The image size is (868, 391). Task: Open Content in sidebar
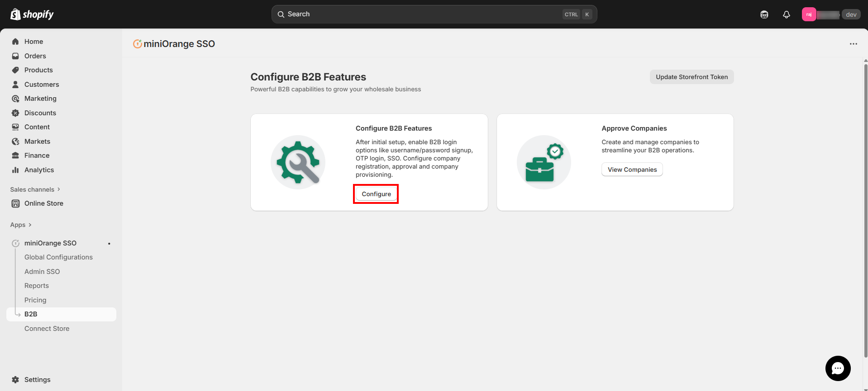(x=61, y=127)
